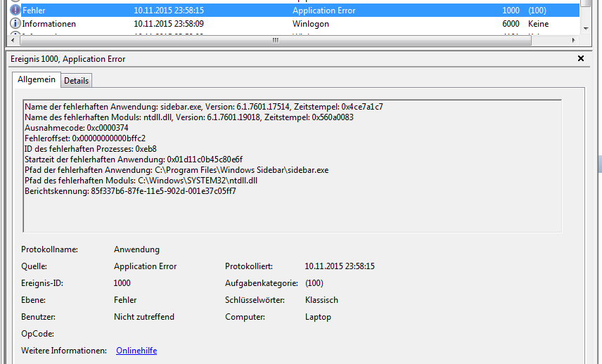Click the 'Name der fehlerhaften Anwendung' line
Image resolution: width=602 pixels, height=364 pixels.
[x=203, y=107]
